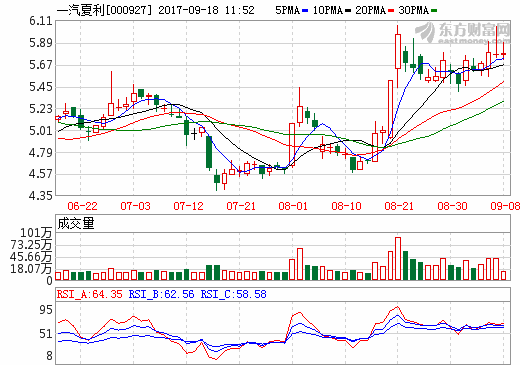Click the black 10PMA legend swatch

(348, 11)
